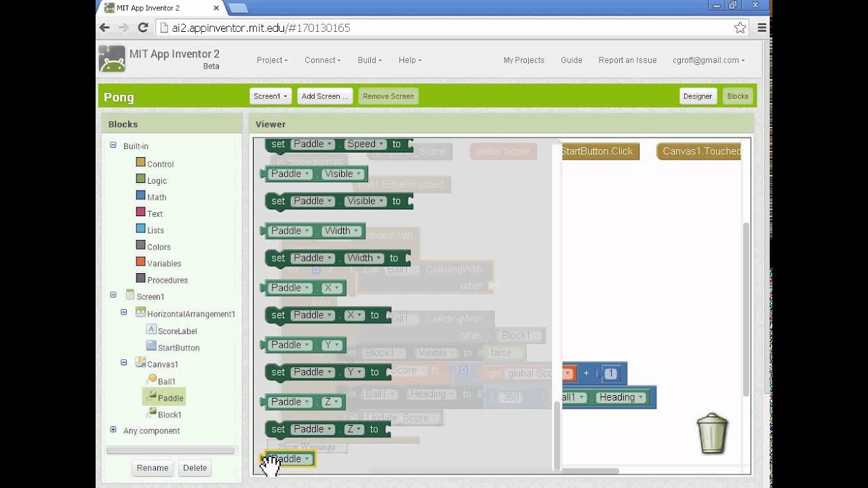Click the StartButton component icon
Image resolution: width=868 pixels, height=488 pixels.
(151, 346)
